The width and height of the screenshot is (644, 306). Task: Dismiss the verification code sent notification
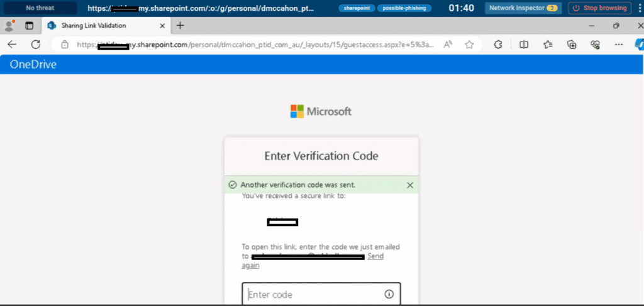point(410,185)
